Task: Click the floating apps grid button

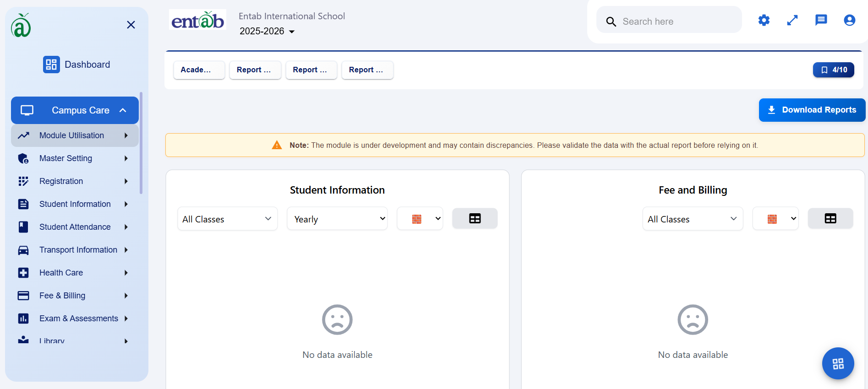Action: coord(838,364)
